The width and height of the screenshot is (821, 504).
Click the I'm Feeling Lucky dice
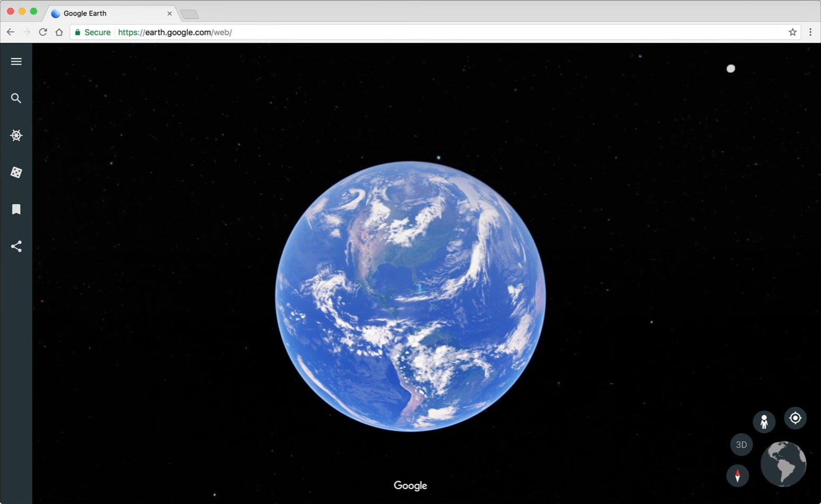16,172
